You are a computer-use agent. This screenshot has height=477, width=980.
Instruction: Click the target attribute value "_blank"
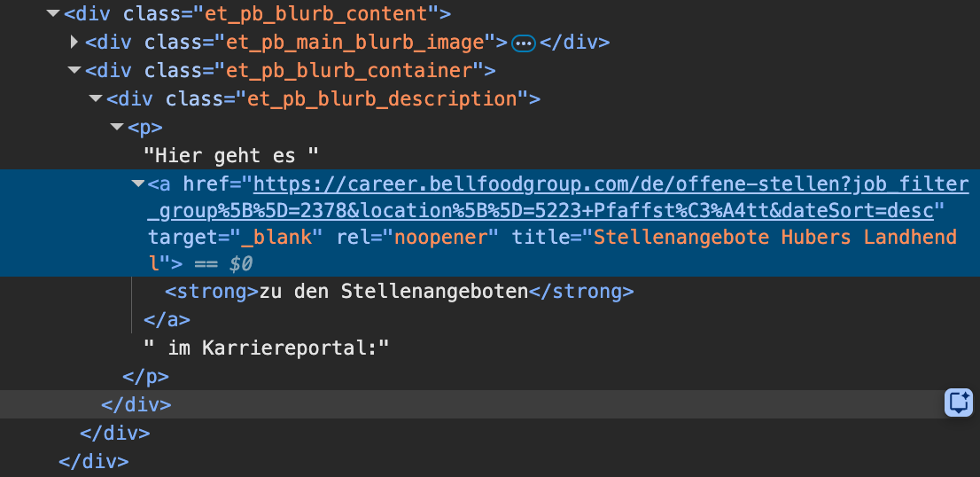pos(279,238)
